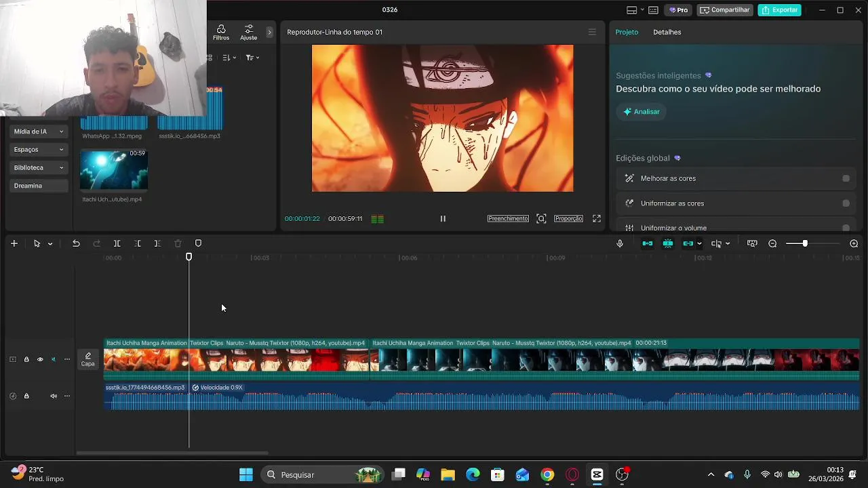The height and width of the screenshot is (488, 868).
Task: Open the player panel hamburger menu
Action: pos(592,32)
